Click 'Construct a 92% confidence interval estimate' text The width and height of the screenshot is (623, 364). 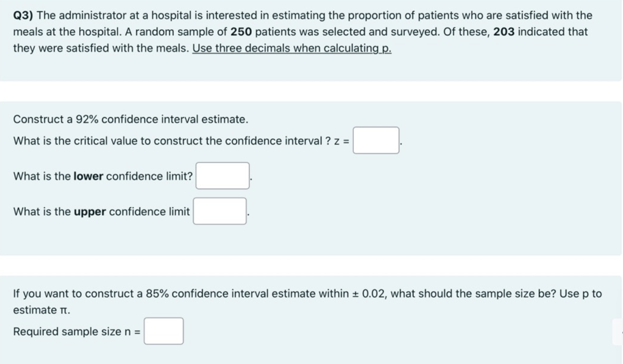pos(130,119)
